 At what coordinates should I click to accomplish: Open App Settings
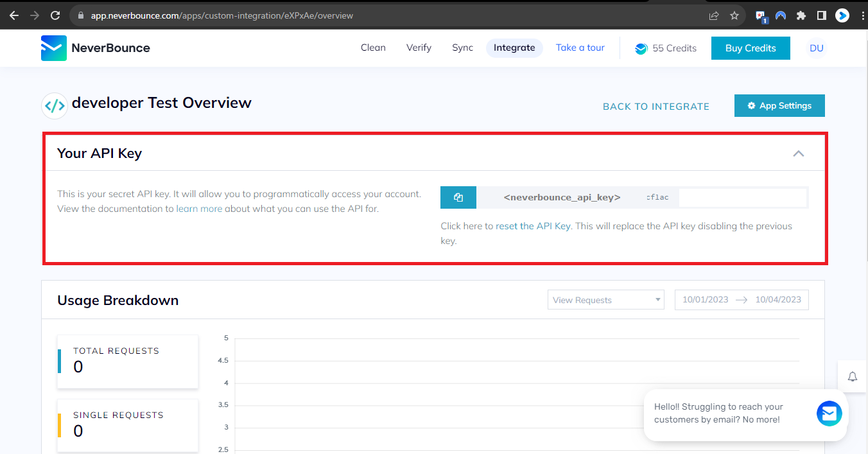coord(779,106)
